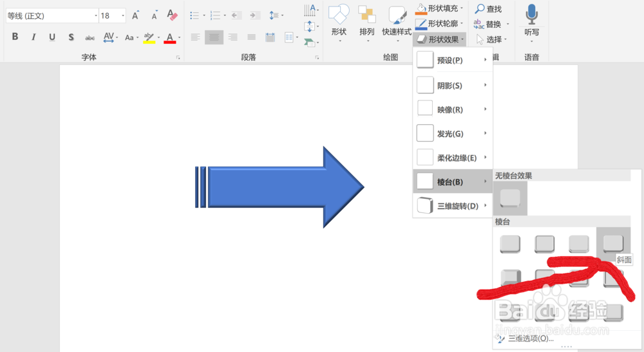Open the Soft Edges 柔化边缘(E) submenu
644x352 pixels.
pos(453,158)
